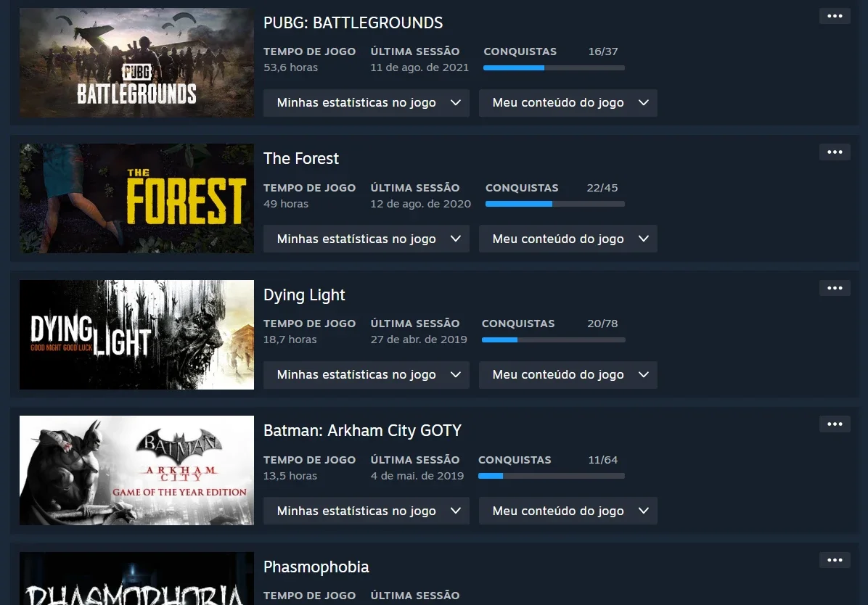
Task: Click the PUBG CONQUISTAS label
Action: pos(520,52)
